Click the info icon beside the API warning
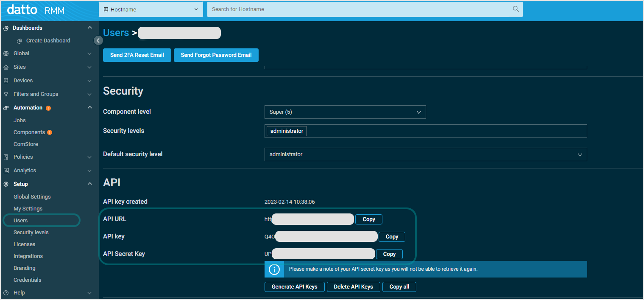 coord(274,269)
